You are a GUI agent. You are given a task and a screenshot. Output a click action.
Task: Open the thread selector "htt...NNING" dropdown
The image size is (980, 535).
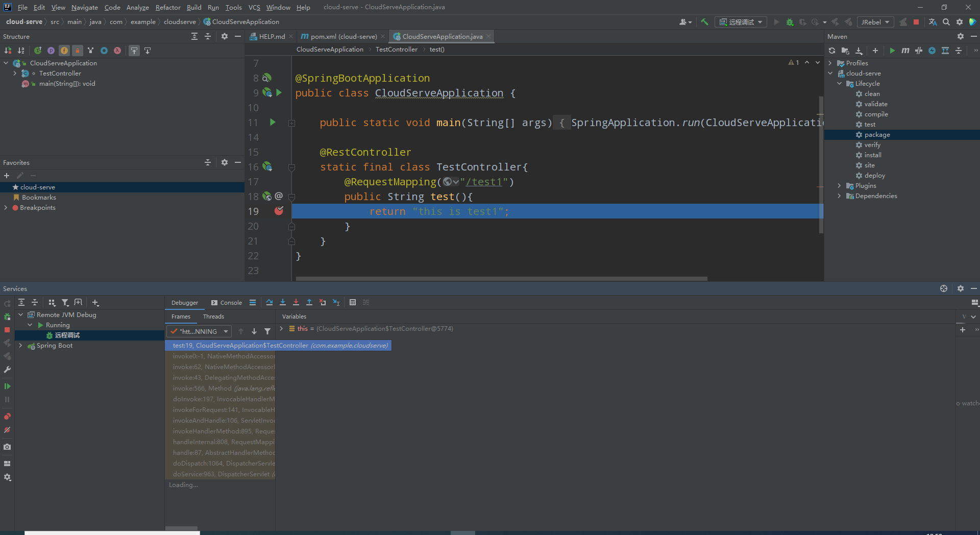click(x=199, y=331)
